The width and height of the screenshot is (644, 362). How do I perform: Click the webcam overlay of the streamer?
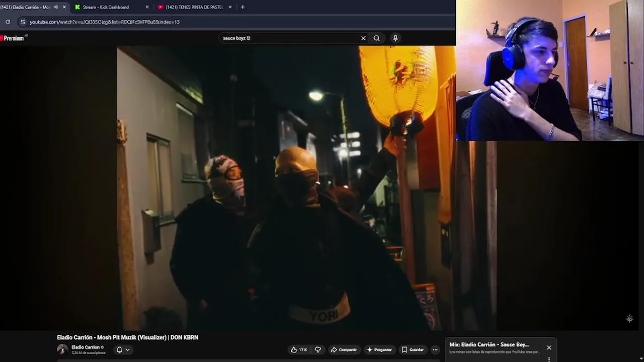click(550, 70)
